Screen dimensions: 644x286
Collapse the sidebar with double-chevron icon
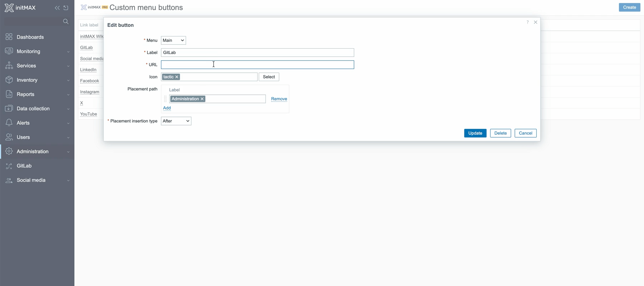tap(57, 8)
